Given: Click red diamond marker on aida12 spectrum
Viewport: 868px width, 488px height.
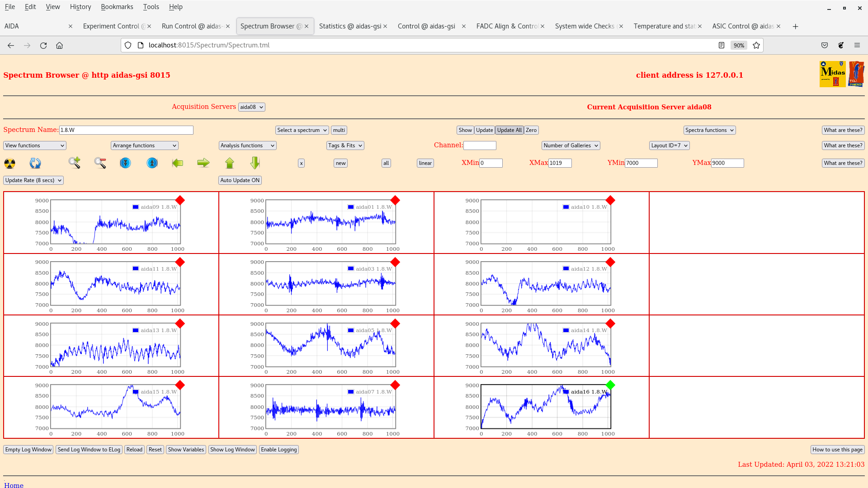Looking at the screenshot, I should click(x=610, y=262).
